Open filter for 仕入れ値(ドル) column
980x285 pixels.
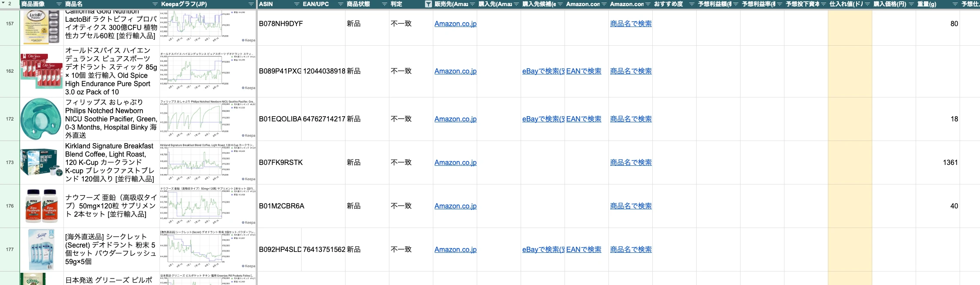pos(867,4)
